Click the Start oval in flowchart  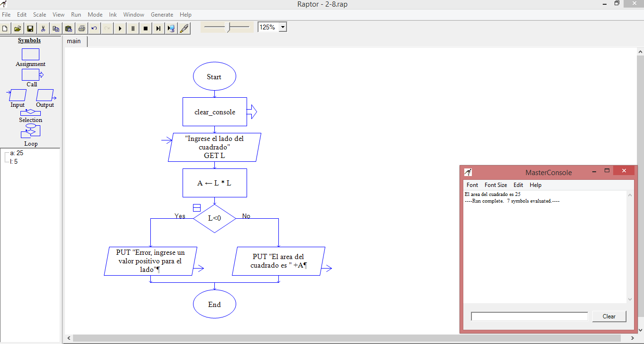click(214, 76)
